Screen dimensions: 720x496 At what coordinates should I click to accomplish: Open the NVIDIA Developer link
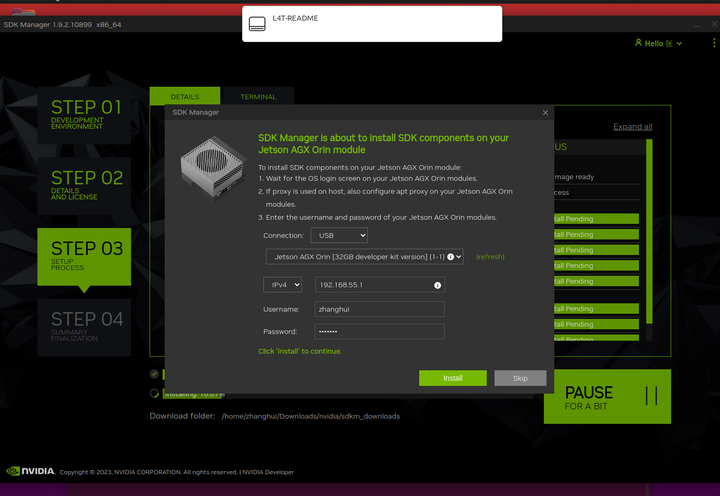[268, 472]
